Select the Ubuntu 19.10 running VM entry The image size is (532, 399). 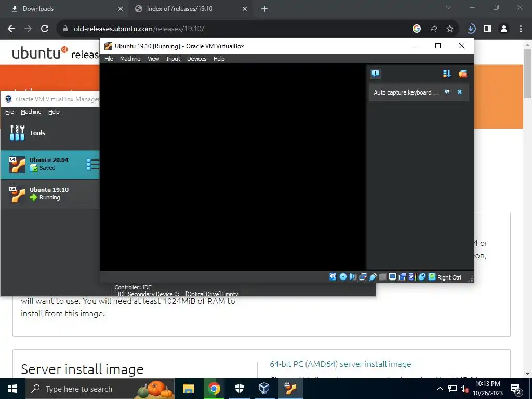click(50, 194)
